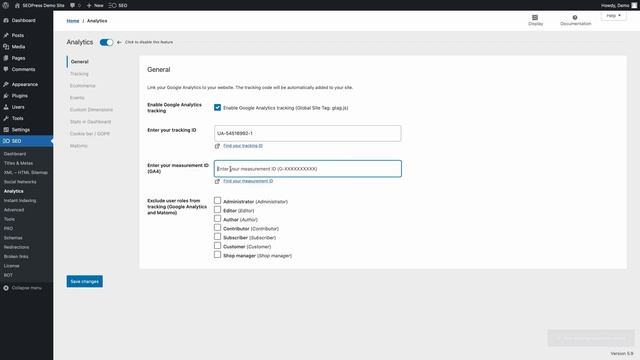640x360 pixels.
Task: Switch to the Events tab
Action: (77, 98)
